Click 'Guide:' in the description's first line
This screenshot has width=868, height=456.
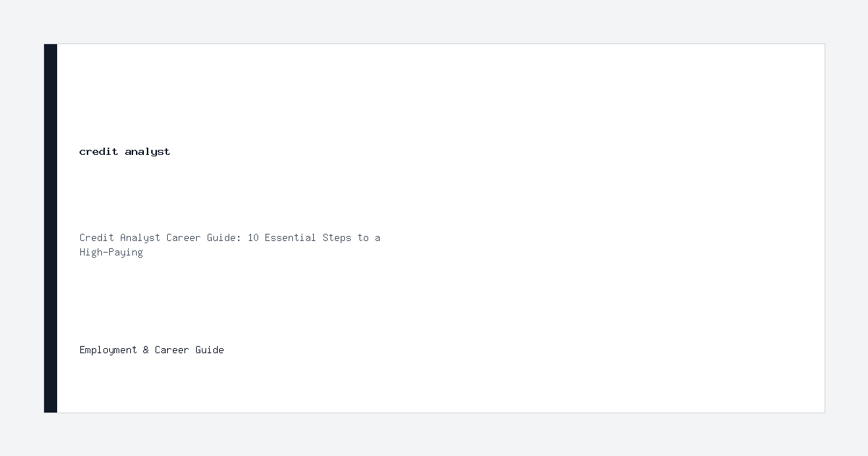coord(224,237)
